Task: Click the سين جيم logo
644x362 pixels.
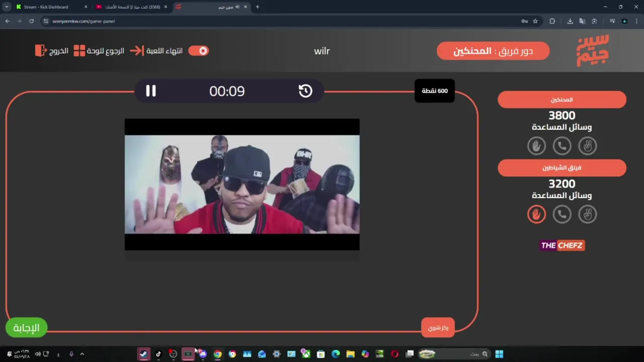Action: tap(593, 50)
